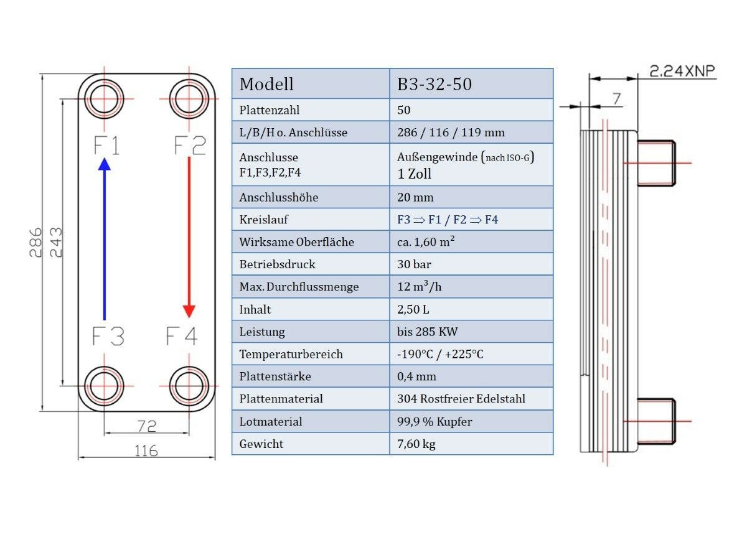
Task: Select the '20 mm' value
Action: click(415, 198)
